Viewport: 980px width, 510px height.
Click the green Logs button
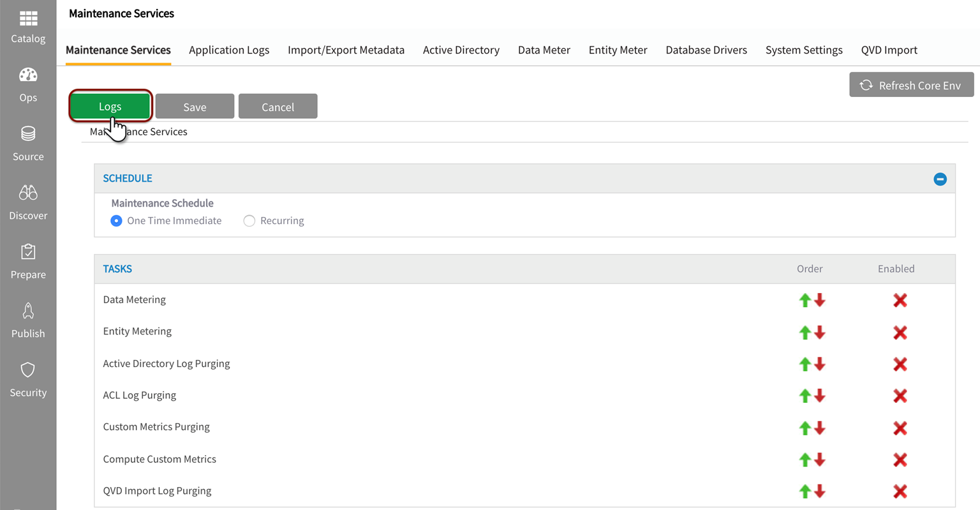(110, 107)
